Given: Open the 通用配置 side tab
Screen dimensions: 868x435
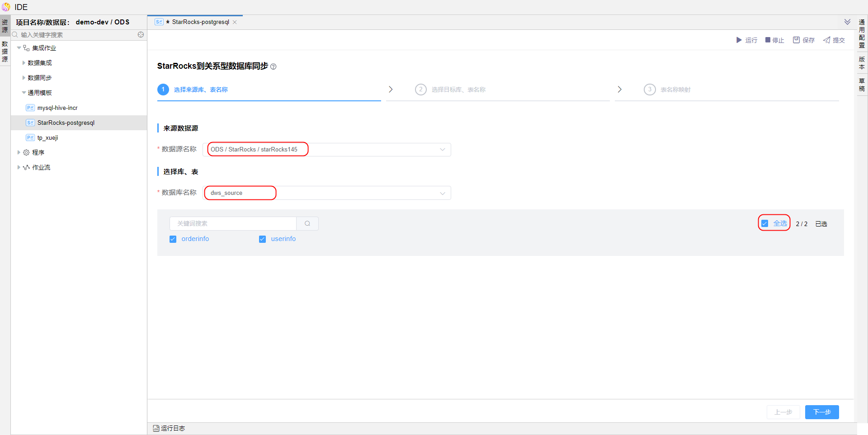Looking at the screenshot, I should pyautogui.click(x=862, y=33).
